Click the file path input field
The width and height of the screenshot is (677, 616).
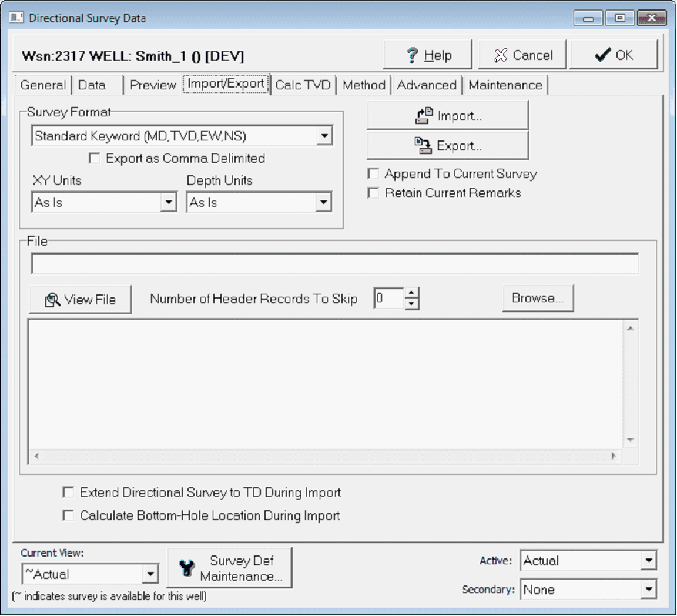click(334, 264)
